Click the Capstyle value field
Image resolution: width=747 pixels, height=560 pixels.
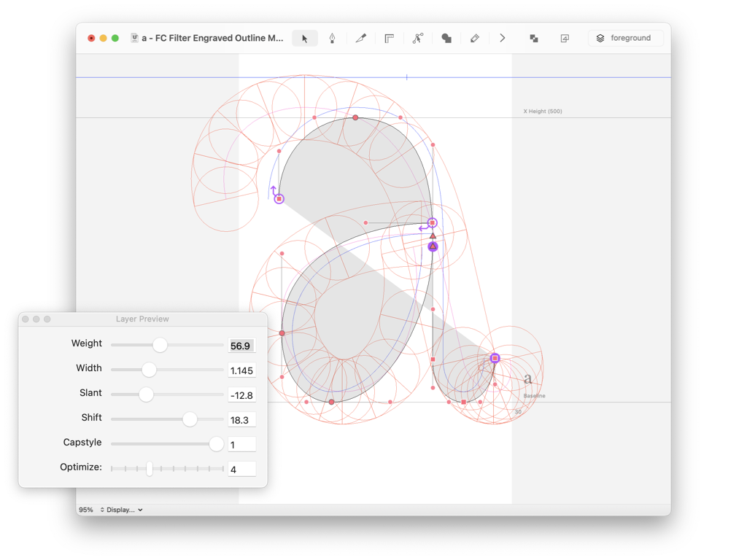click(x=241, y=445)
